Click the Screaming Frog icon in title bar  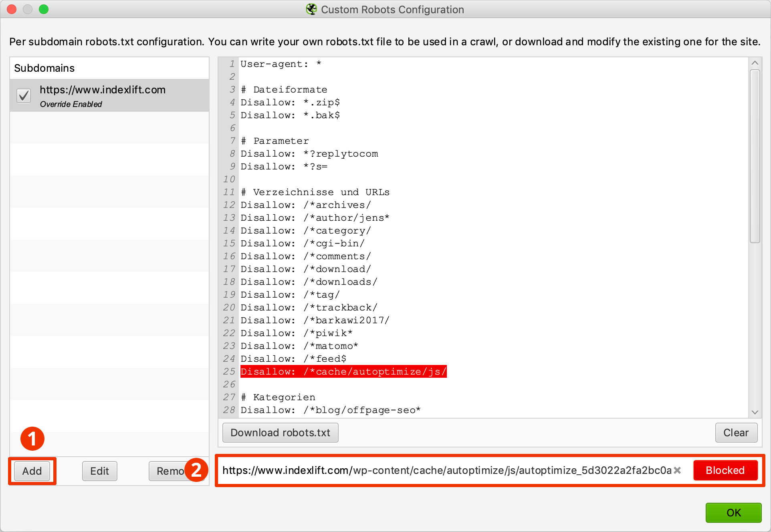click(311, 9)
